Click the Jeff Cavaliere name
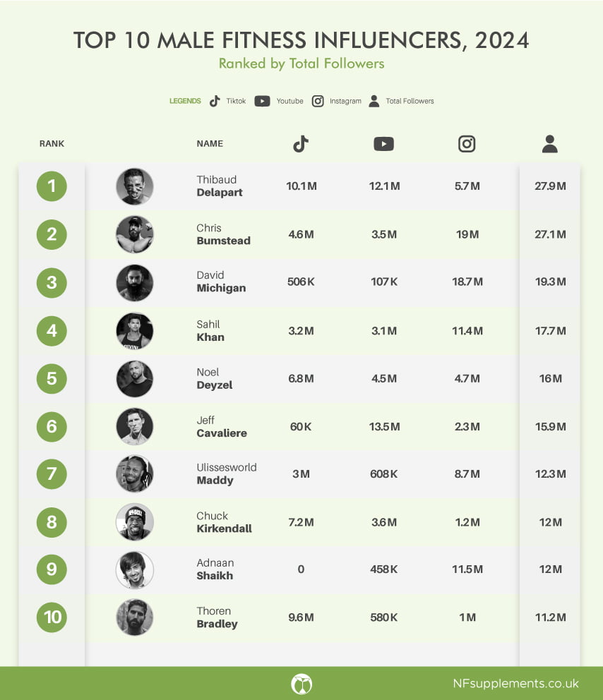 pos(222,426)
